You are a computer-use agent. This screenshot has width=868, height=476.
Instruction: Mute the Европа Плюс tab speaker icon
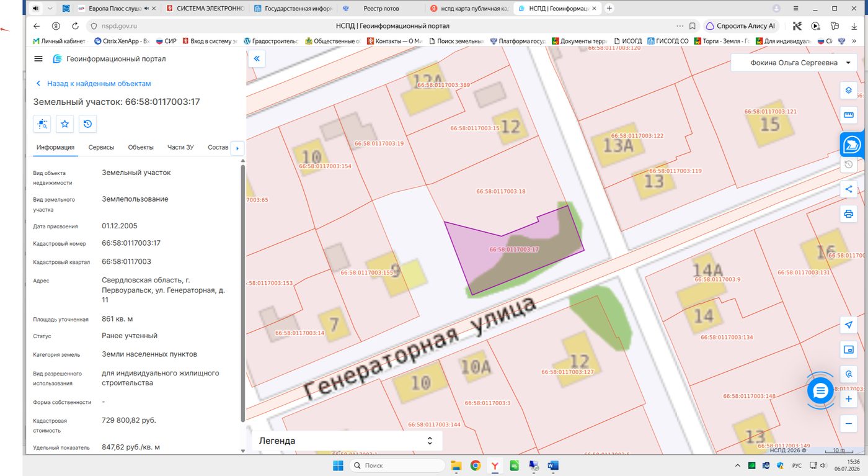tap(146, 9)
